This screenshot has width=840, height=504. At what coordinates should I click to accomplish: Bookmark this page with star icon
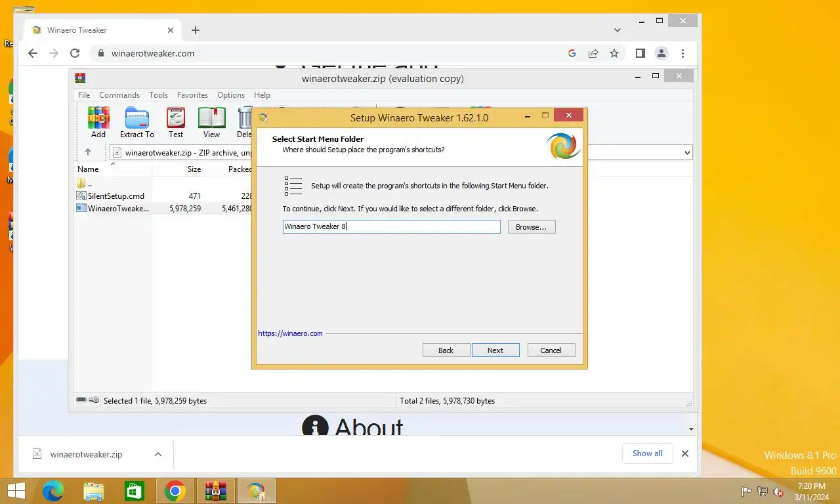click(614, 53)
